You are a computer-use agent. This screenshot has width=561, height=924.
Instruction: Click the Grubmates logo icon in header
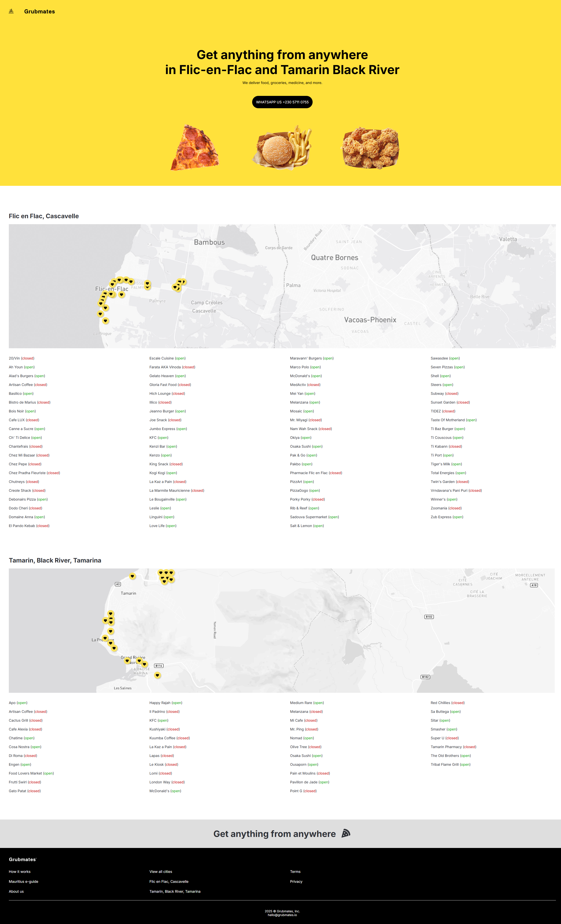coord(11,11)
